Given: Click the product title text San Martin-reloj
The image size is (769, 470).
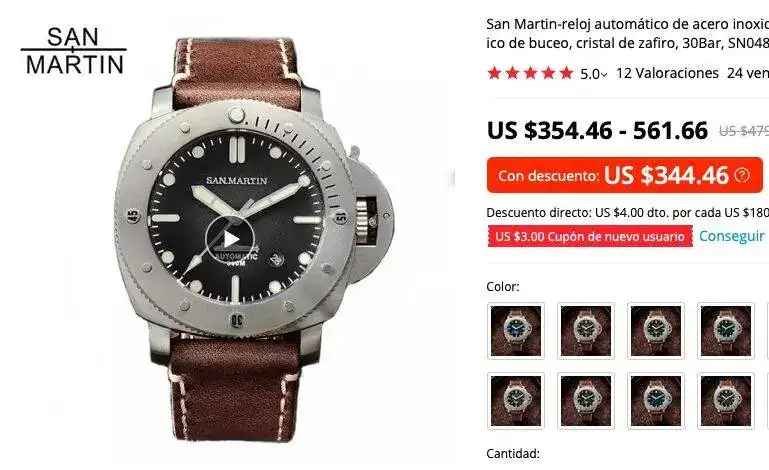Looking at the screenshot, I should tap(627, 33).
